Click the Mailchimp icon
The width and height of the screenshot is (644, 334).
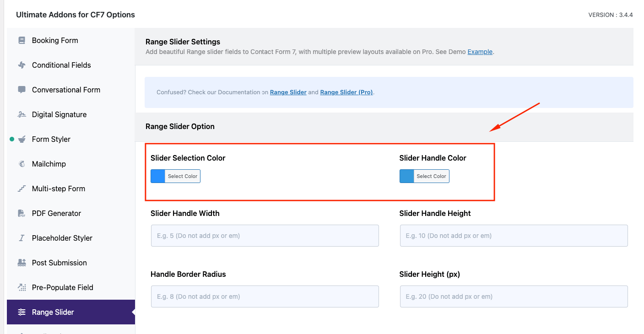coord(22,164)
